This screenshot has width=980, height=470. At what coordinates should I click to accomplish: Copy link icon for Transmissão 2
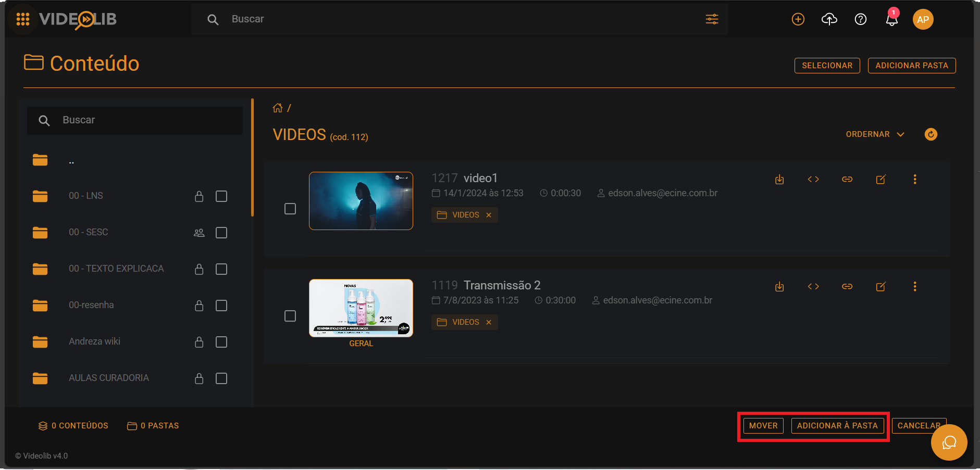[x=847, y=286]
